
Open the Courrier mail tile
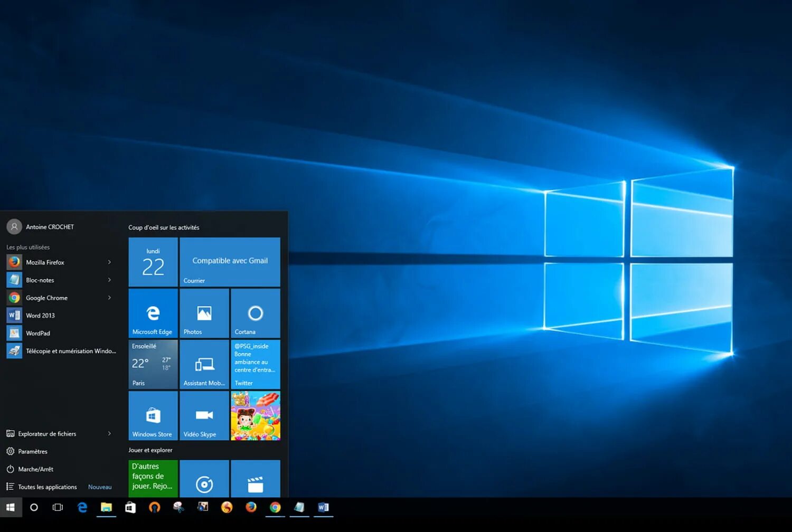[x=230, y=262]
